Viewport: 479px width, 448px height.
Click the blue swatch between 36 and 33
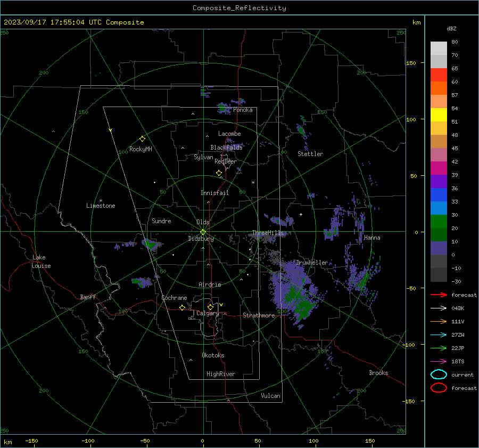click(x=439, y=195)
